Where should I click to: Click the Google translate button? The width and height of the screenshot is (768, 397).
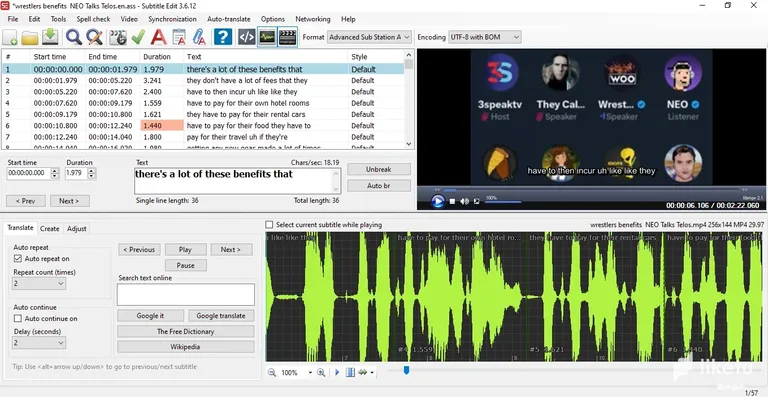pyautogui.click(x=221, y=316)
